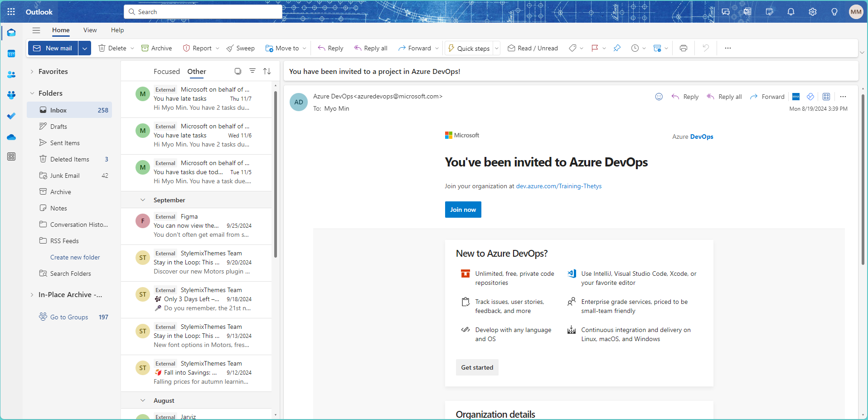Switch to the View ribbon tab
This screenshot has height=420, width=868.
click(90, 30)
